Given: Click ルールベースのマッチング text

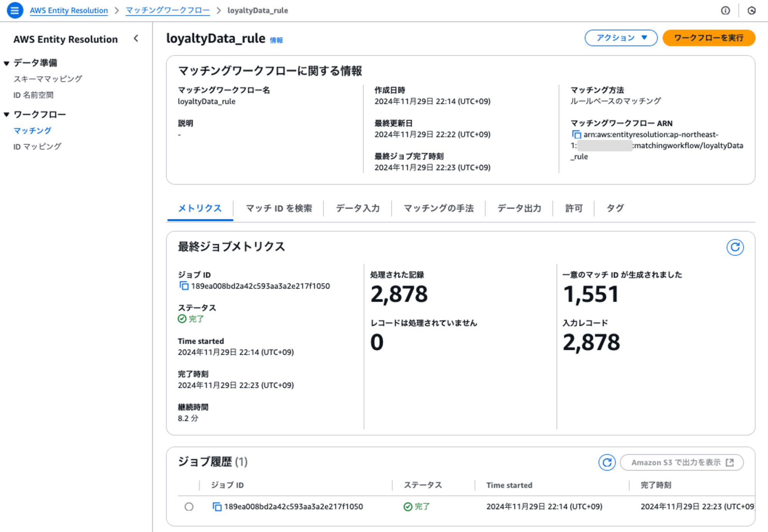Looking at the screenshot, I should (x=616, y=101).
